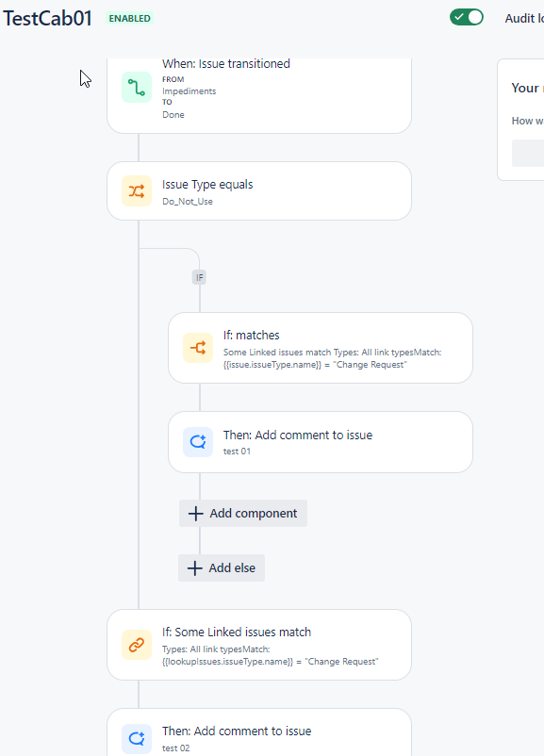The width and height of the screenshot is (544, 756).
Task: Click the Add else button
Action: pyautogui.click(x=222, y=568)
